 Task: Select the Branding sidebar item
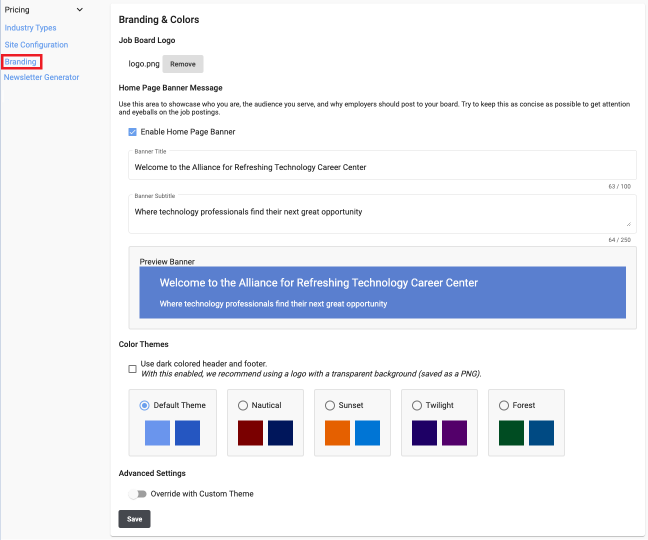20,62
